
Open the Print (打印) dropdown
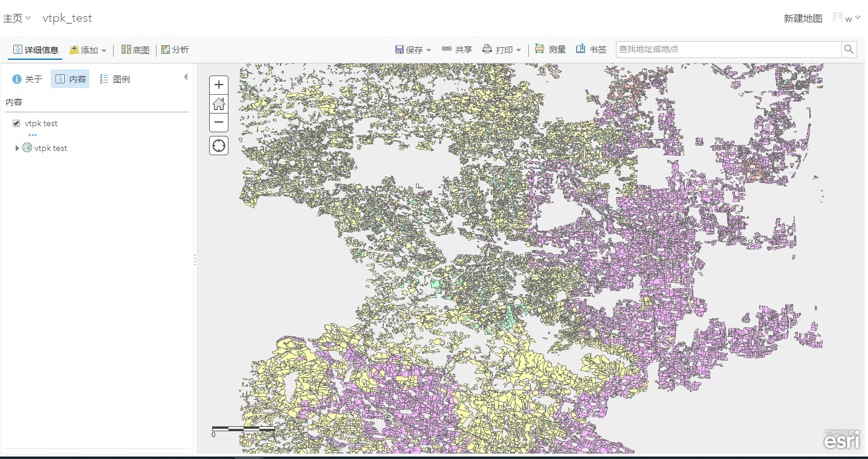[502, 50]
